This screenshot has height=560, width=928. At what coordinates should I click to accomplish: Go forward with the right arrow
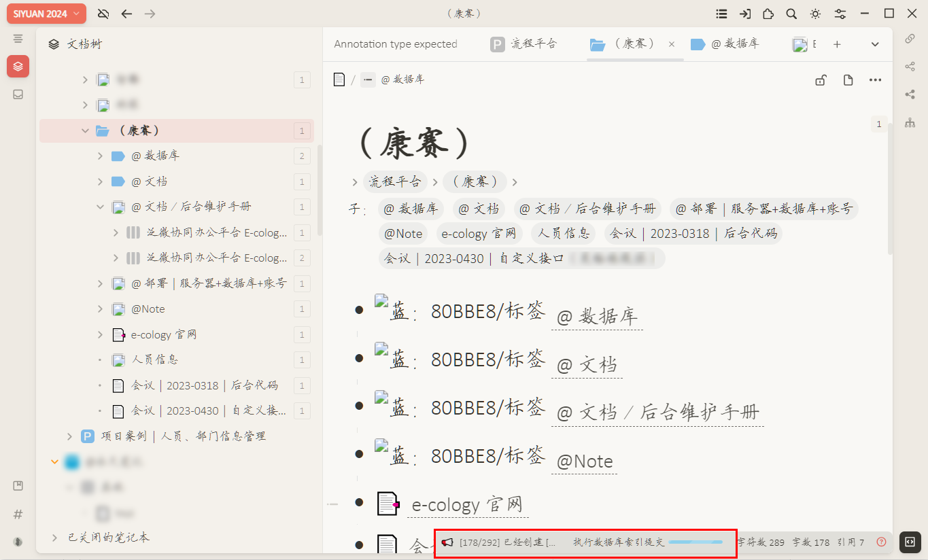pos(150,14)
